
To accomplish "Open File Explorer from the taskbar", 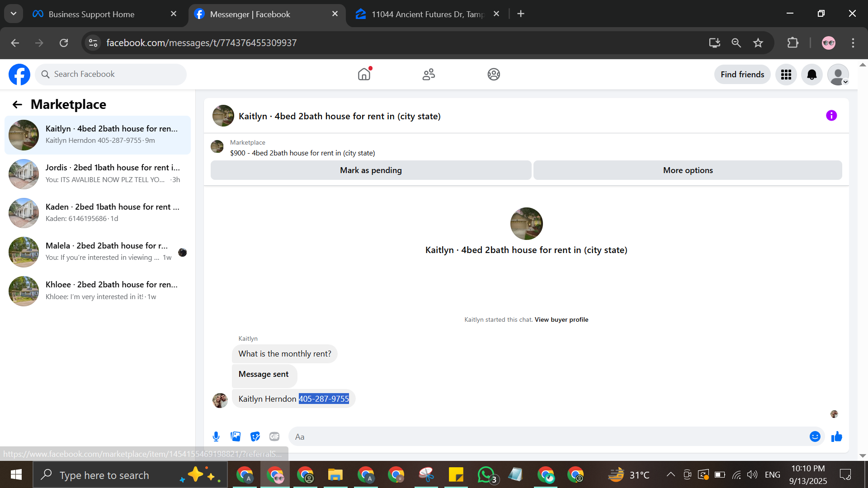I will tap(335, 475).
